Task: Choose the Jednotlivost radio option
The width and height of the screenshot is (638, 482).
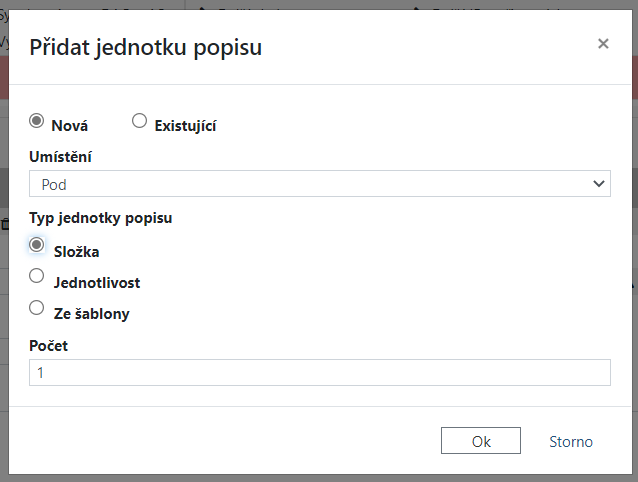Action: [37, 275]
